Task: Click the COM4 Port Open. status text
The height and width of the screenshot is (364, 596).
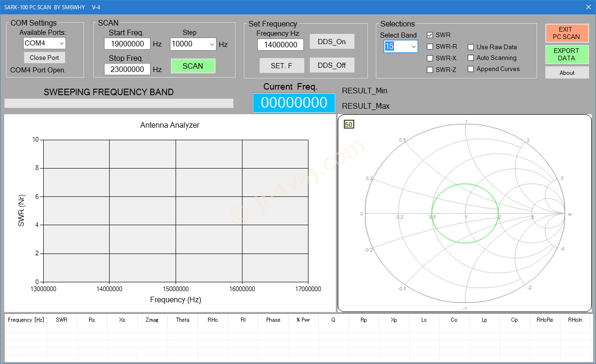Action: pos(38,70)
